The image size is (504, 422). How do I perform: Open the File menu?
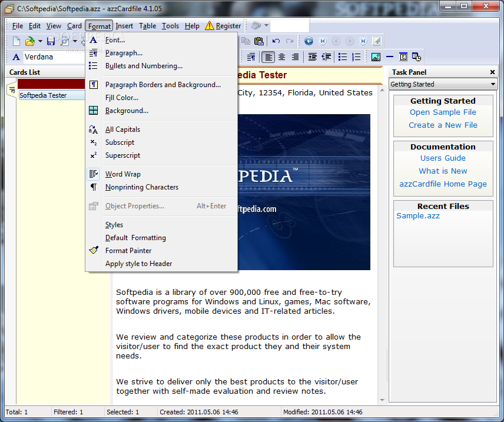point(17,26)
